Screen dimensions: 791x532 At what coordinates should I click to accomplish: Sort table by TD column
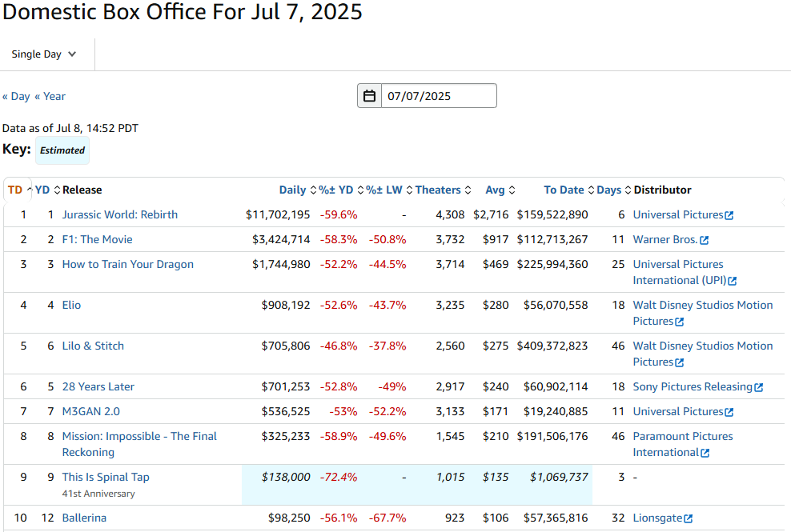20,190
